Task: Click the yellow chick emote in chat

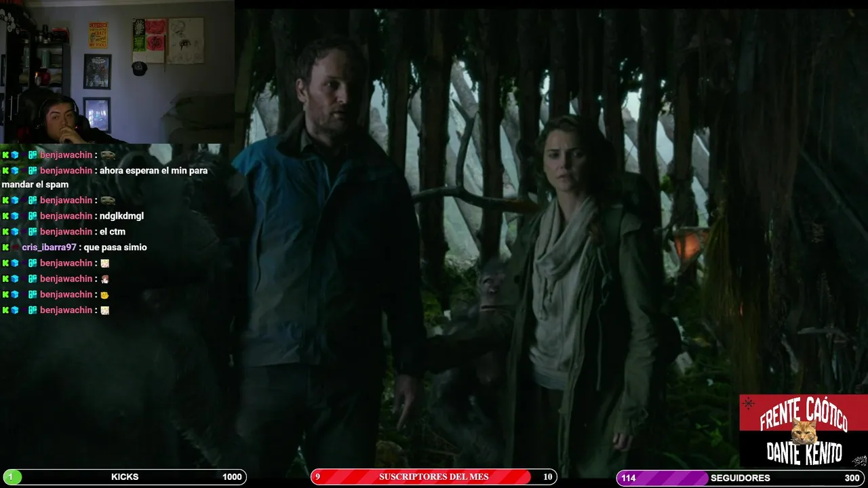Action: click(x=104, y=295)
